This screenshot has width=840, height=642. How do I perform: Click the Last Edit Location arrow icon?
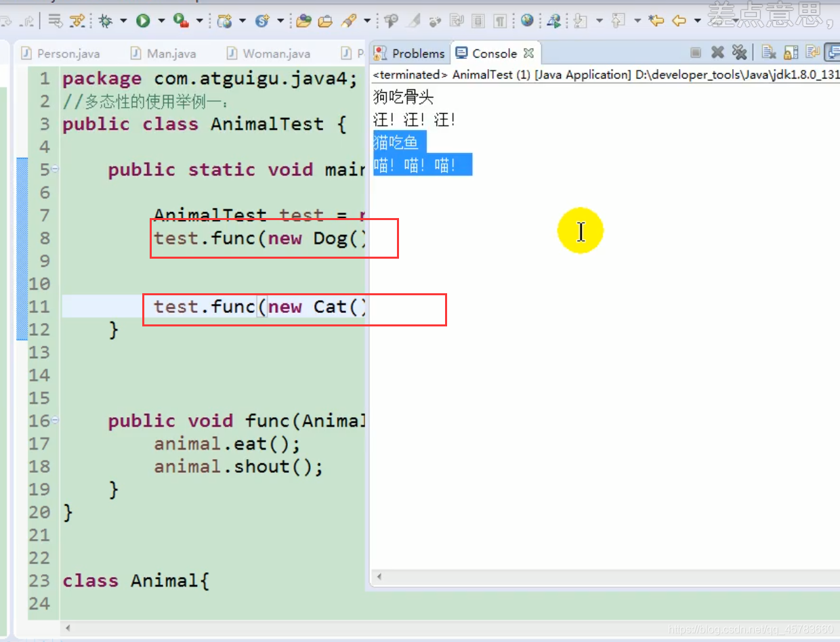(656, 21)
